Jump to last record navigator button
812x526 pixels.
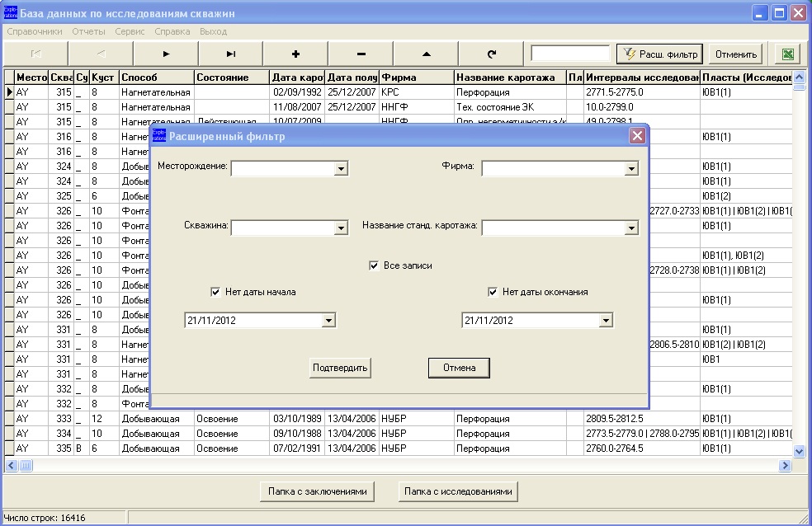point(231,54)
